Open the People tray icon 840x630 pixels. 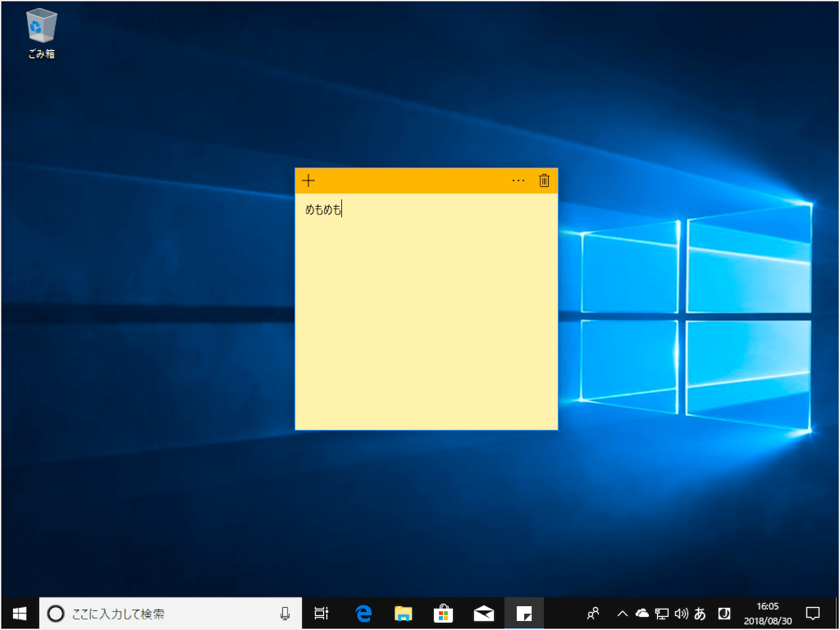(x=593, y=614)
